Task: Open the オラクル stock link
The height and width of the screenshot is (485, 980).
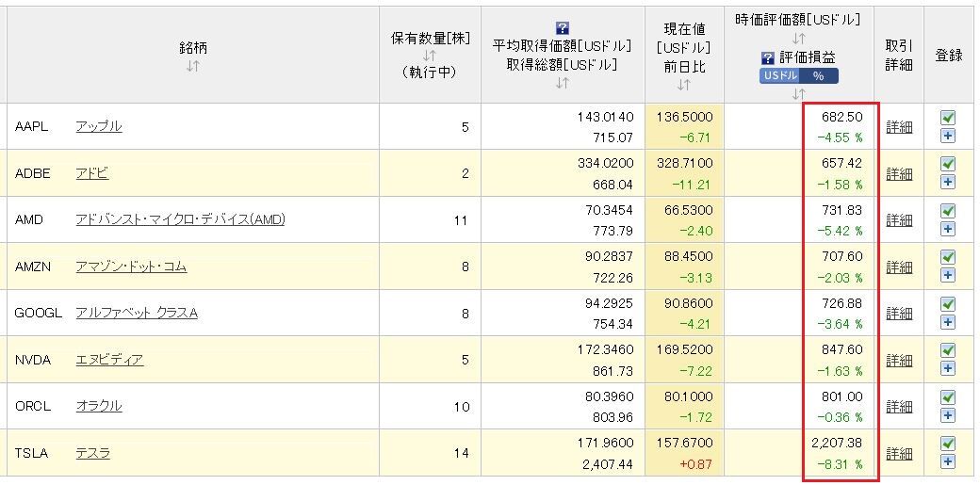Action: [x=99, y=406]
